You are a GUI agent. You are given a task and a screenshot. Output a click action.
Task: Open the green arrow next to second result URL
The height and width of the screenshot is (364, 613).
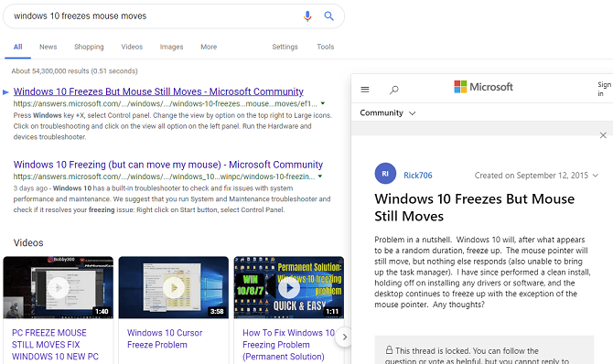[320, 177]
